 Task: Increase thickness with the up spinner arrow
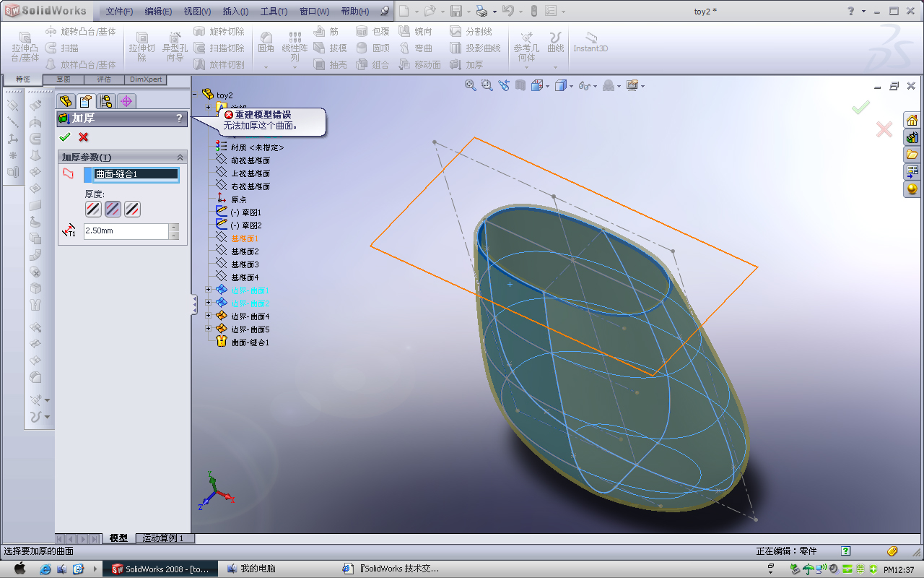[x=174, y=227]
